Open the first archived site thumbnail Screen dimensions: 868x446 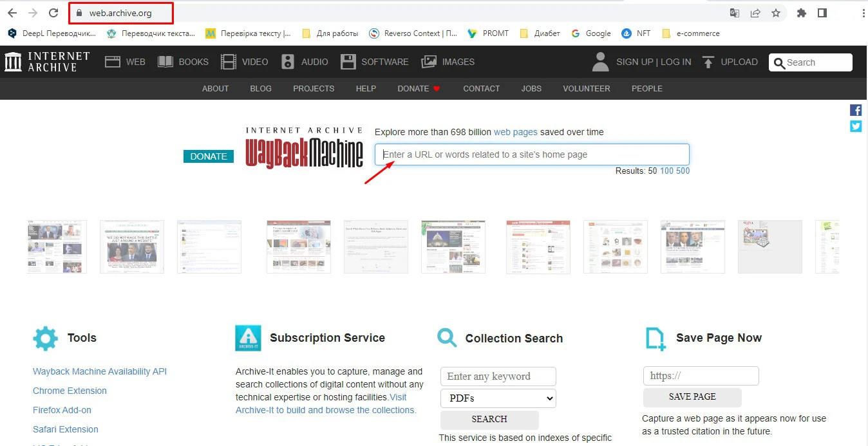coord(57,247)
